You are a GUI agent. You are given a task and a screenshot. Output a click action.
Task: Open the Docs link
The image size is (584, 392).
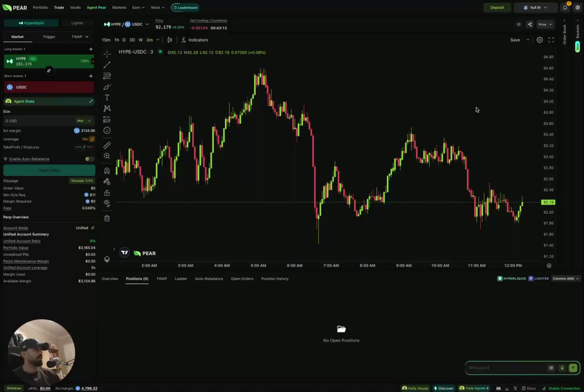pyautogui.click(x=529, y=388)
